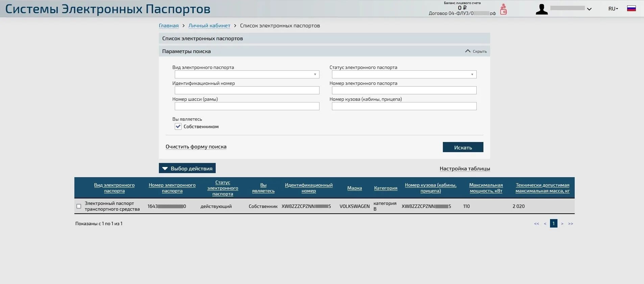Go to Главная breadcrumb link
This screenshot has width=644, height=284.
pyautogui.click(x=169, y=26)
